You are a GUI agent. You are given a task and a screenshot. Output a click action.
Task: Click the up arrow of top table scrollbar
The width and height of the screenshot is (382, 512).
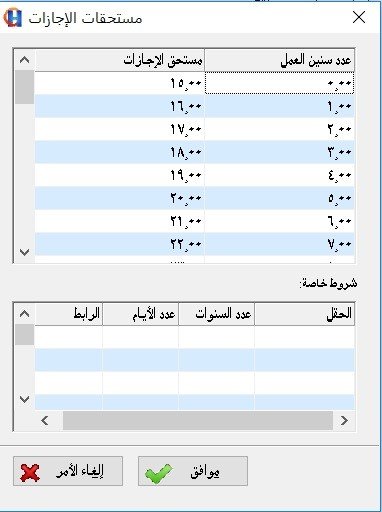click(24, 60)
